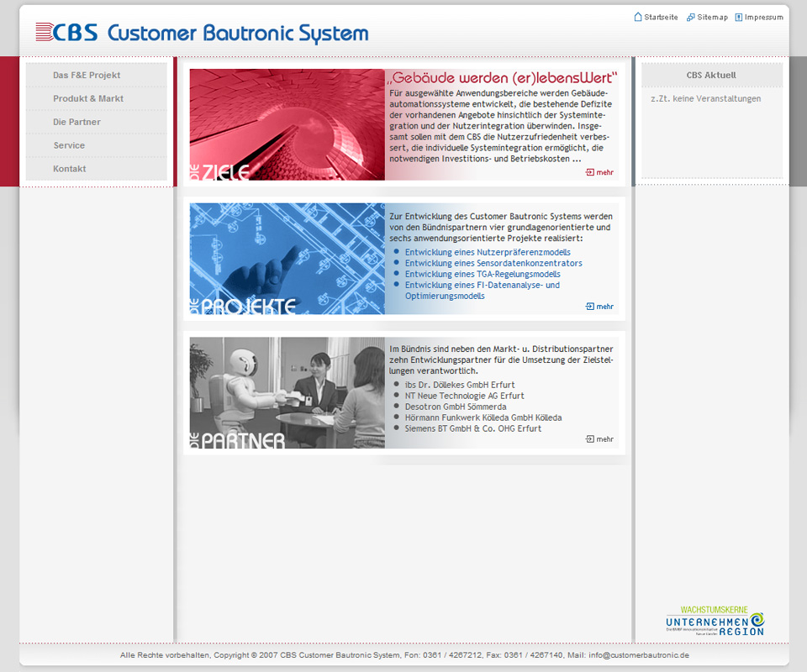Screen dimensions: 807x672
Task: Click the gray mehr link under Partner
Action: click(x=604, y=439)
